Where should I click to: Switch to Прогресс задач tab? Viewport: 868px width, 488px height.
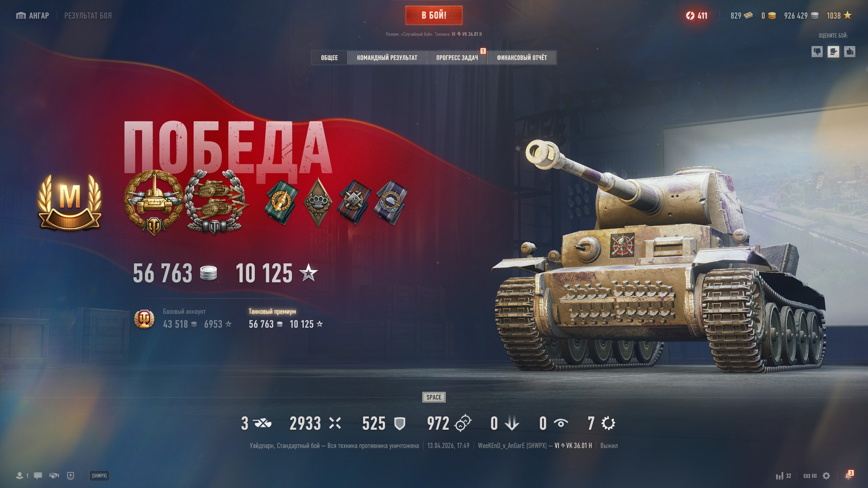457,58
